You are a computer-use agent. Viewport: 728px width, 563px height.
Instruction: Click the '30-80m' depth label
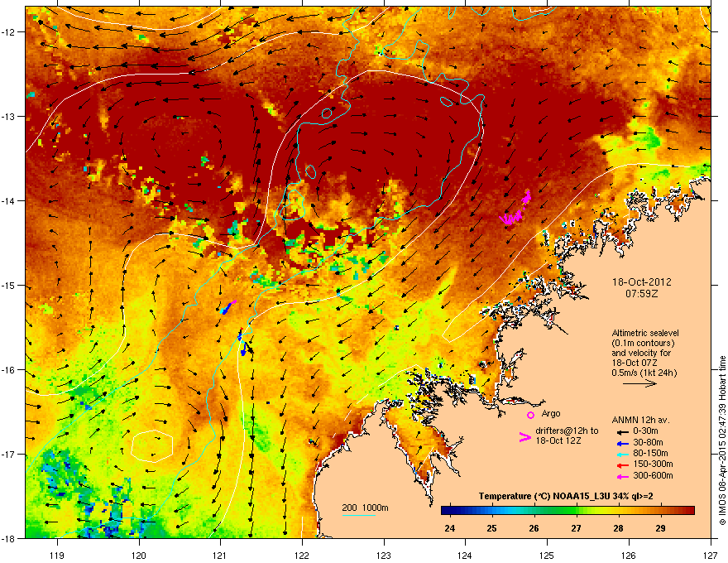(648, 443)
